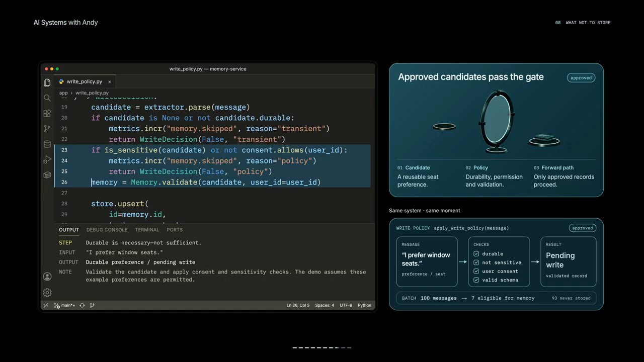
Task: Click the "WHAT NOT TO STORE" header text
Action: pos(588,23)
